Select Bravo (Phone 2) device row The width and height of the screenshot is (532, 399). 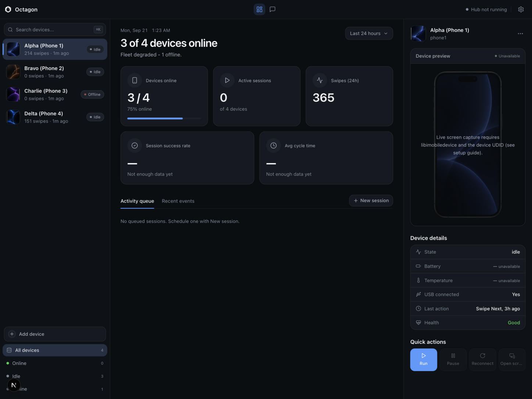pos(55,72)
